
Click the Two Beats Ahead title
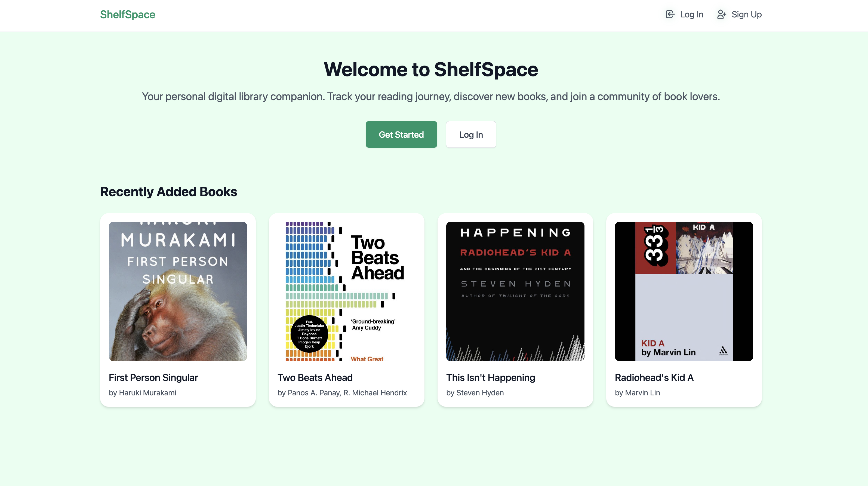click(x=315, y=377)
